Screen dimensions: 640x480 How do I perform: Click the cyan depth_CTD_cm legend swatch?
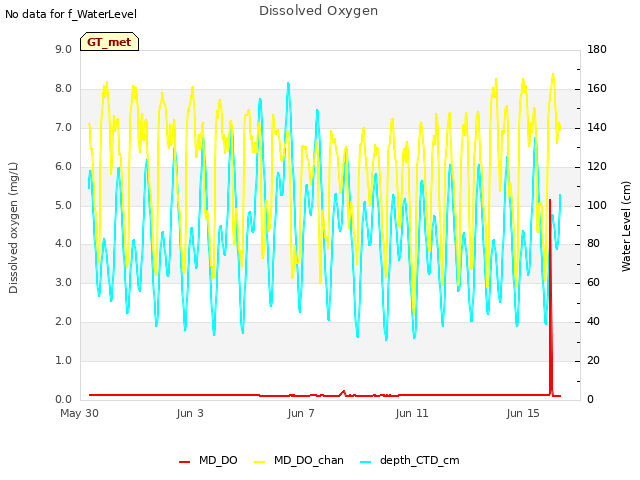pos(366,462)
